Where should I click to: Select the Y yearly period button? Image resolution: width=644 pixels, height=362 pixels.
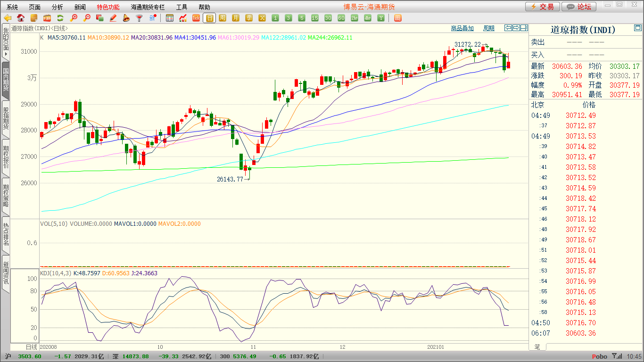(x=381, y=18)
